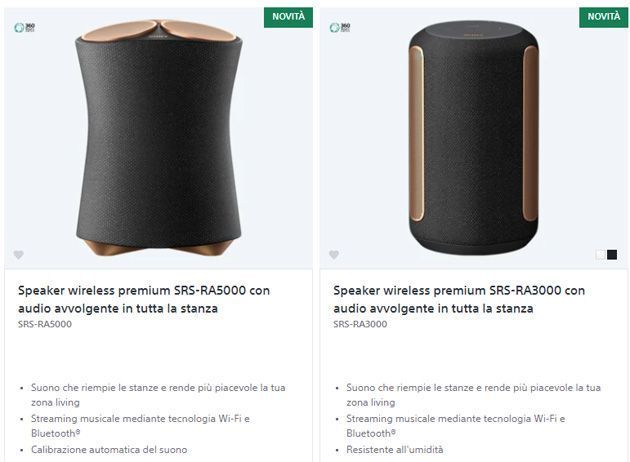Click the 360 Reality Audio logo on RA3000
This screenshot has height=462, width=630.
pyautogui.click(x=340, y=27)
